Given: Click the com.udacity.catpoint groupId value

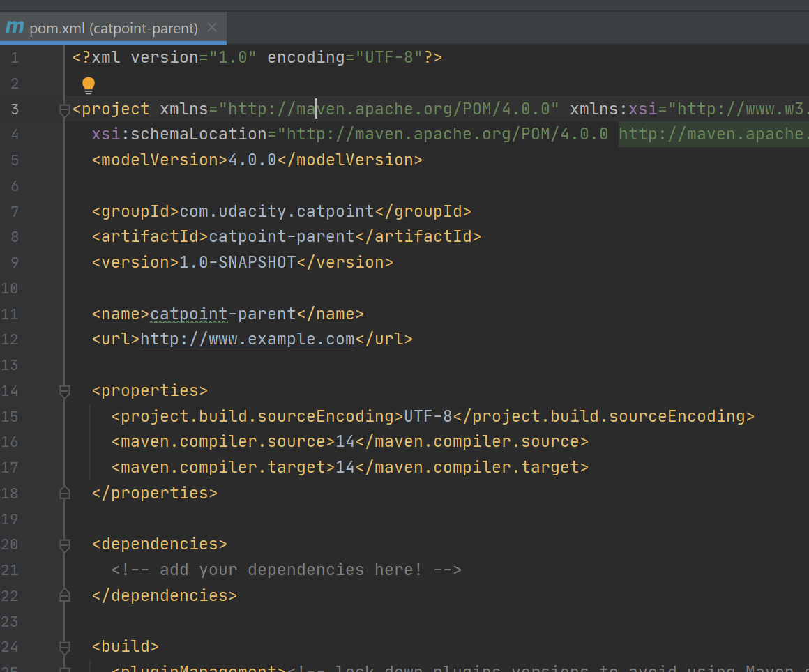Looking at the screenshot, I should [x=277, y=211].
